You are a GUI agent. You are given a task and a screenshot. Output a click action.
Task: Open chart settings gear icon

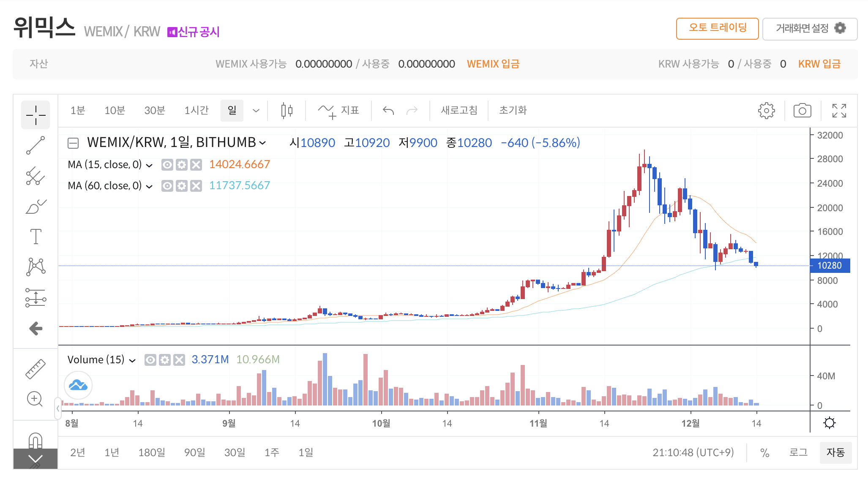coord(766,111)
